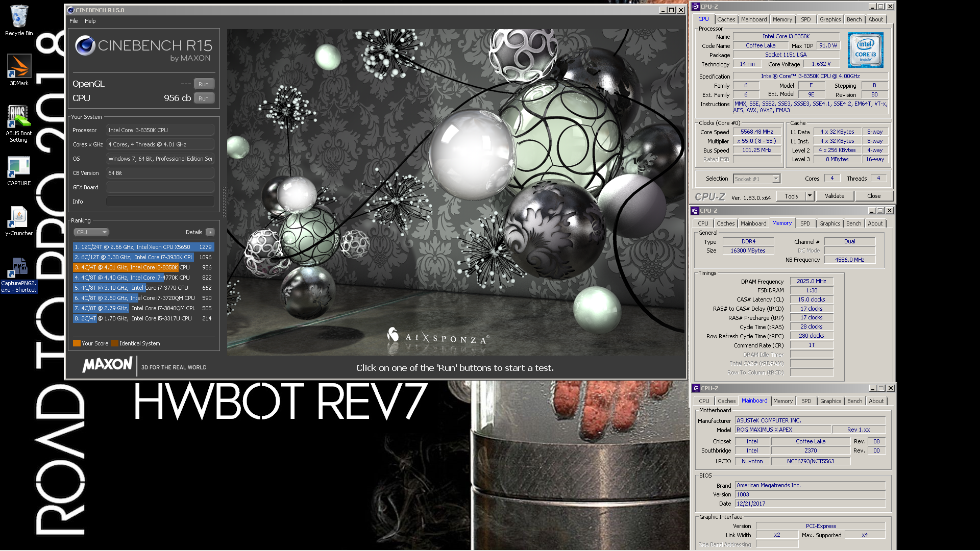
Task: Click the brown Identical System legend swatch
Action: pyautogui.click(x=114, y=343)
